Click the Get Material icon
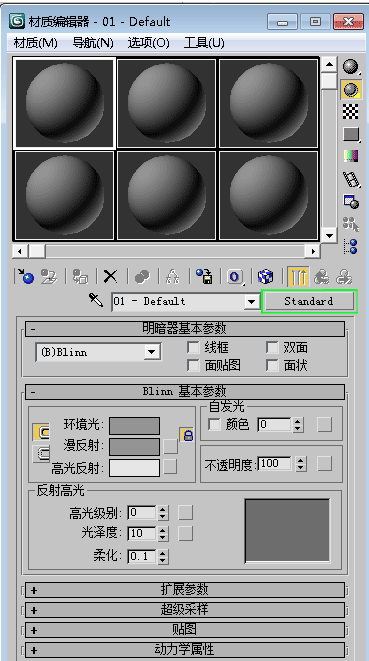The height and width of the screenshot is (661, 369). point(25,277)
